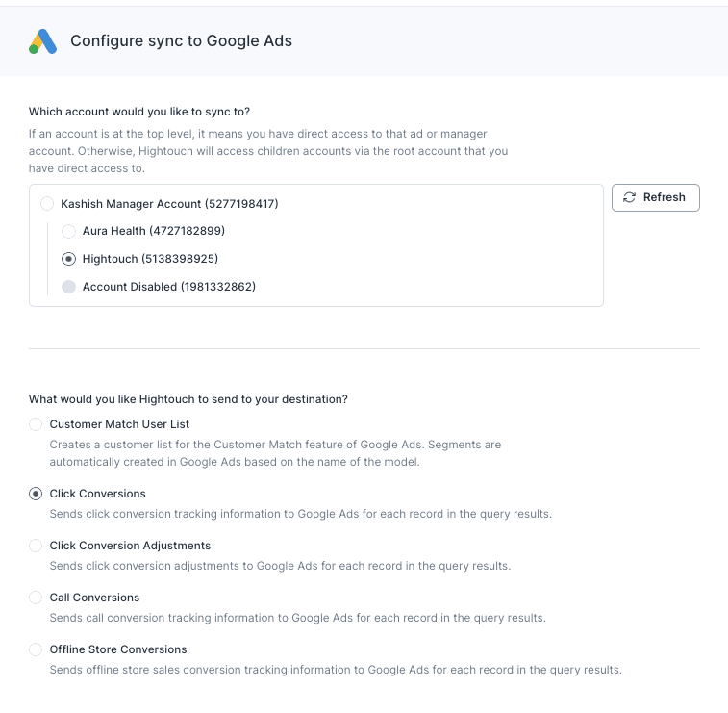The image size is (728, 713).
Task: Click the Call Conversions label text
Action: click(94, 598)
